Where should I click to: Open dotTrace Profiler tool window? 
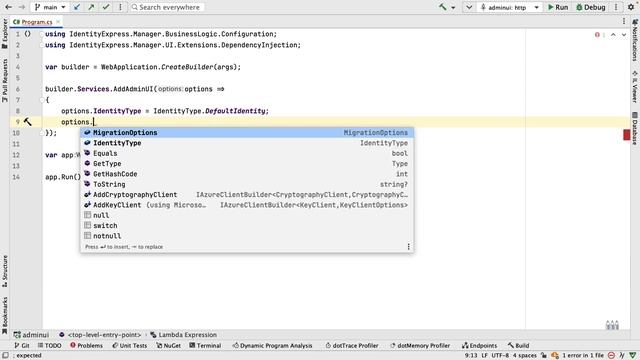tap(352, 345)
